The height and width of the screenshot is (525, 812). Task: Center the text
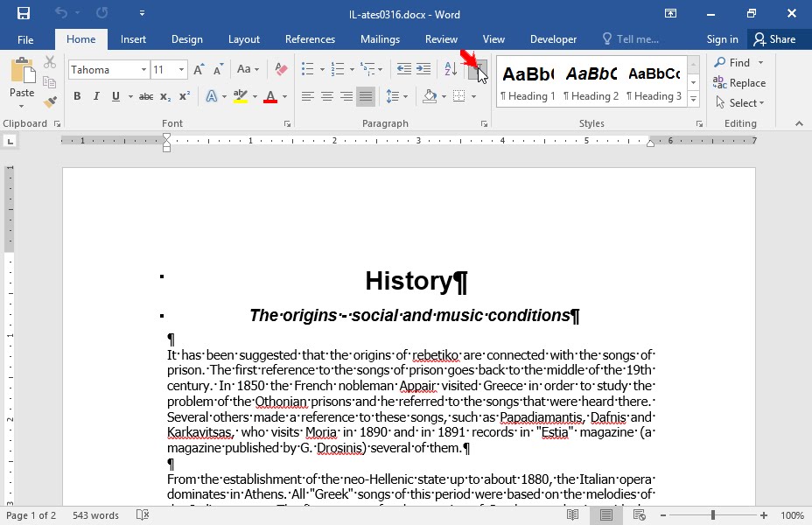pyautogui.click(x=326, y=96)
